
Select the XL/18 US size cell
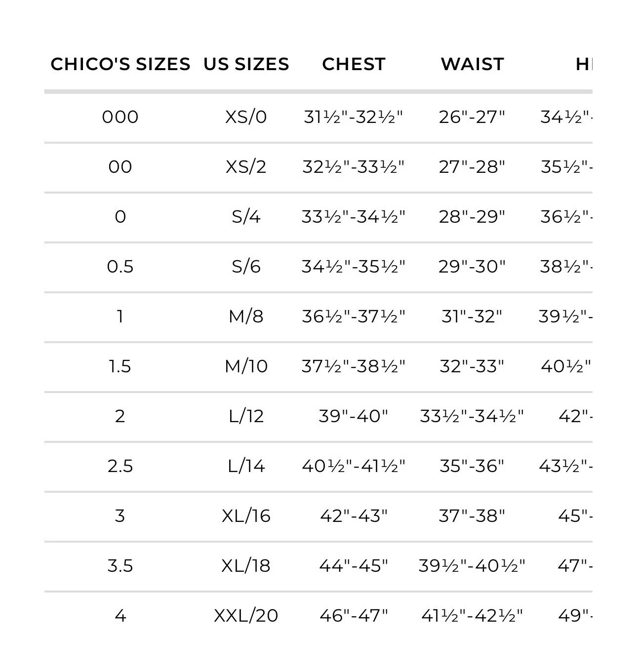click(246, 566)
